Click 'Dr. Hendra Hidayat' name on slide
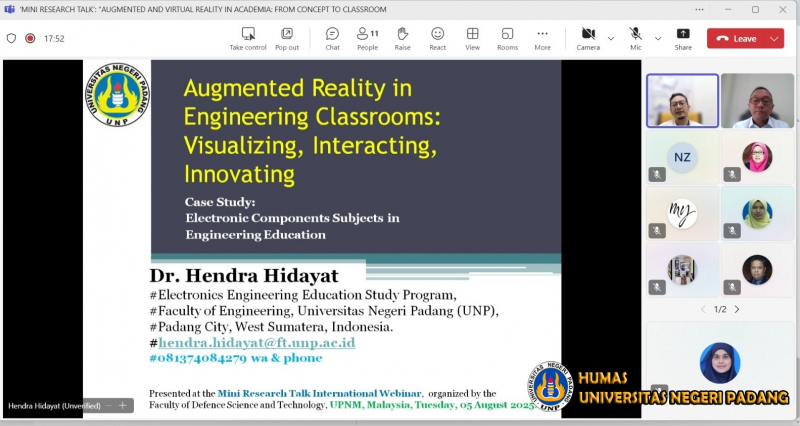 244,276
